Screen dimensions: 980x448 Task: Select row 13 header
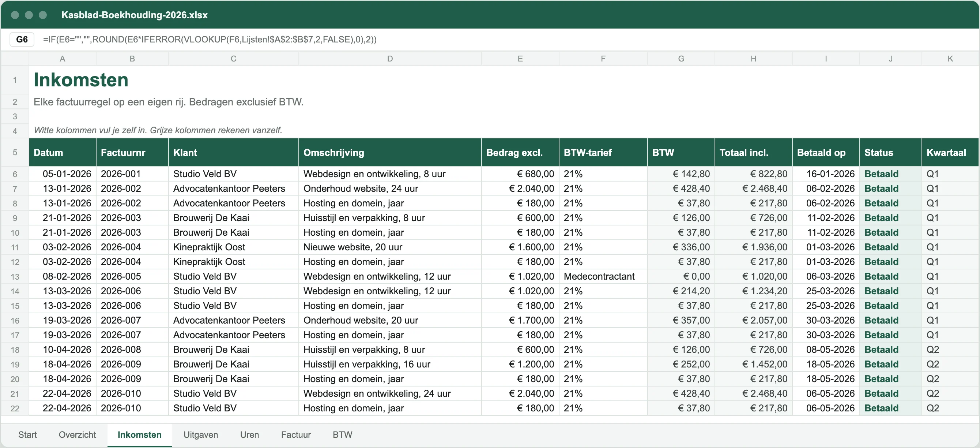(x=15, y=276)
